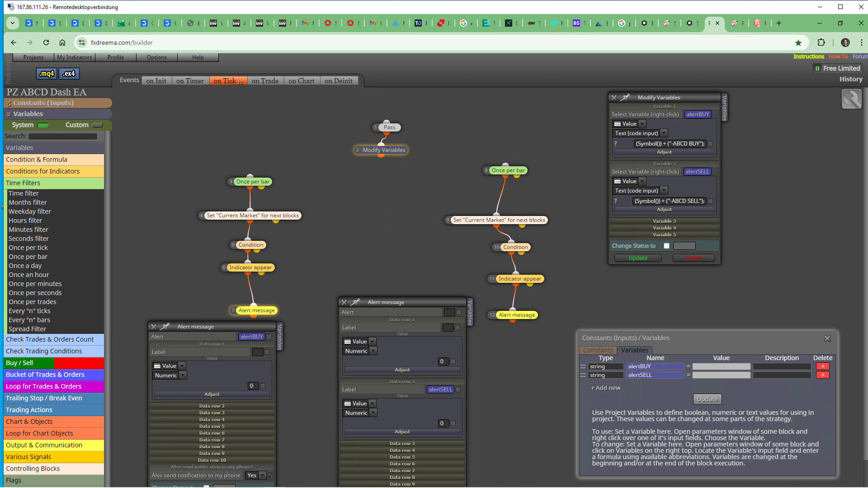Tick checkbox beside (Symbol()) + ("-ABCD SELL") field
Image resolution: width=868 pixels, height=488 pixels.
(710, 201)
